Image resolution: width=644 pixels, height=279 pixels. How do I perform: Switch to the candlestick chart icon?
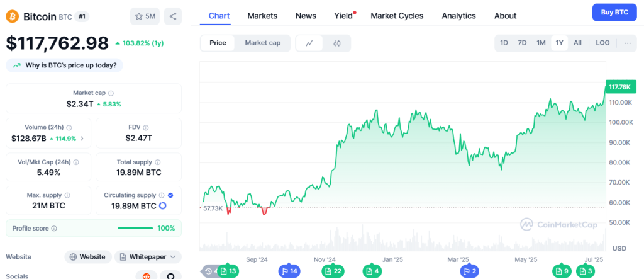tap(337, 43)
